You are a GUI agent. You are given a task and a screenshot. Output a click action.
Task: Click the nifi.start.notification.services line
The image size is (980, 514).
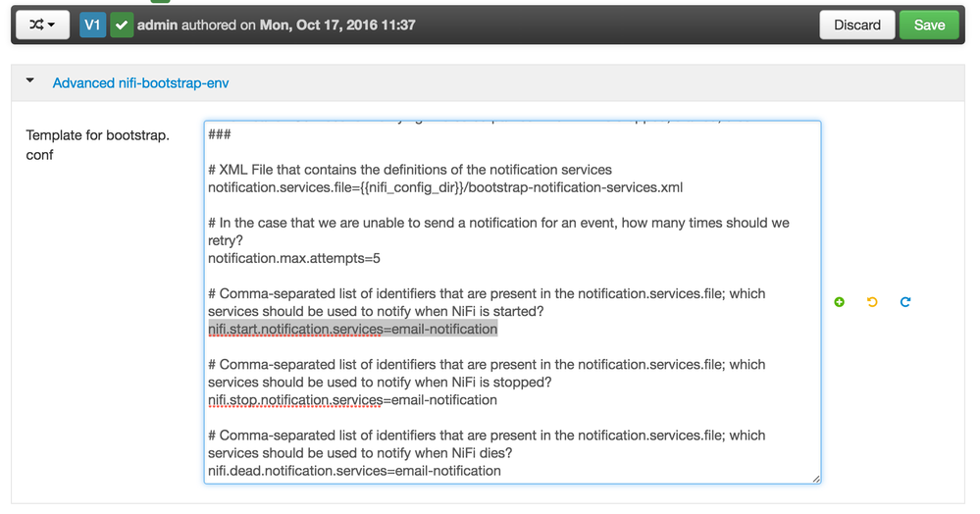point(352,329)
